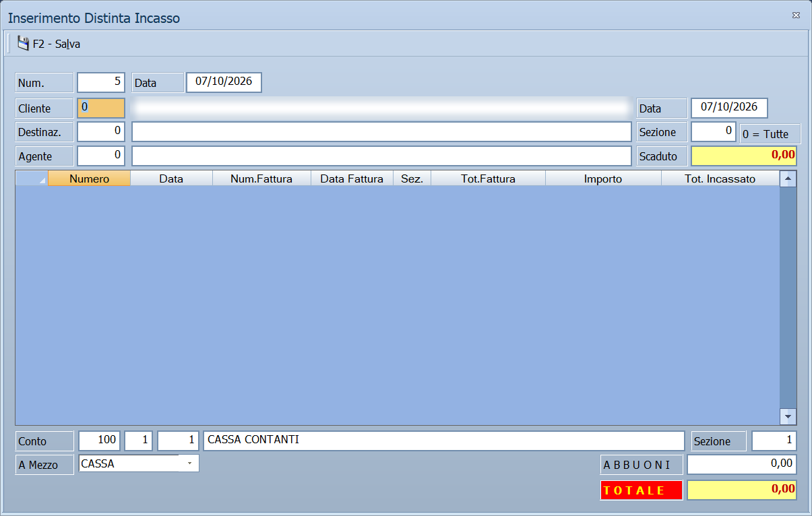This screenshot has width=812, height=516.
Task: Click the Sez. column header
Action: (x=412, y=179)
